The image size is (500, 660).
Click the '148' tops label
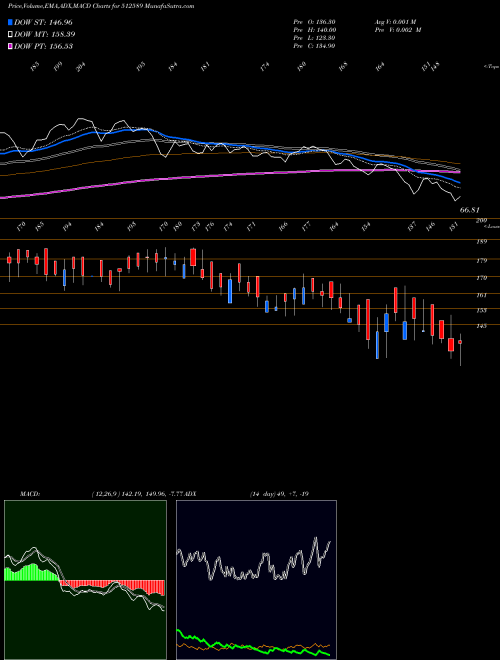436,66
